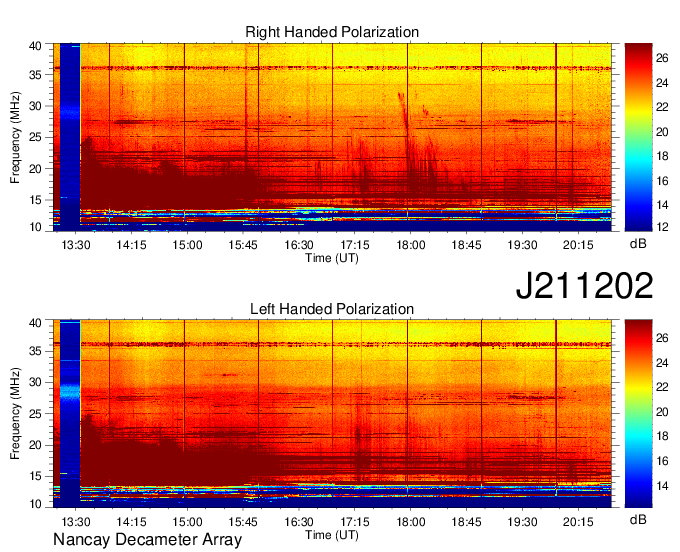Image resolution: width=680 pixels, height=552 pixels.
Task: Click 15:45 time tick of Left Handed plot
Action: [243, 522]
